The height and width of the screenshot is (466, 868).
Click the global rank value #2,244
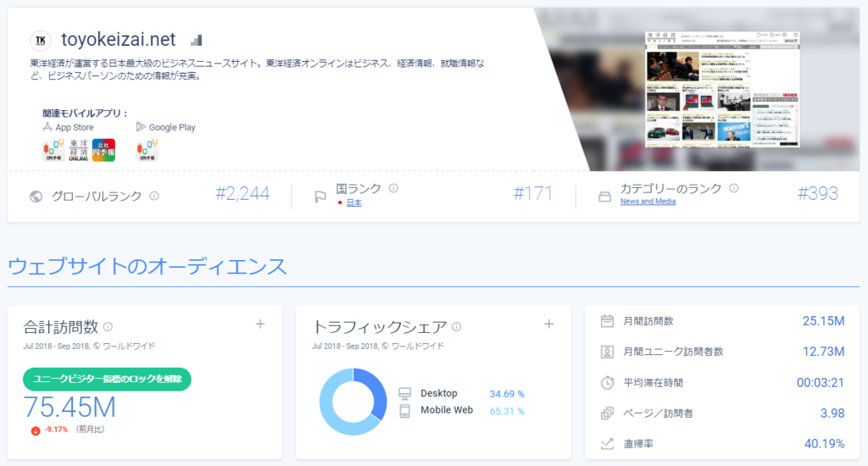242,194
